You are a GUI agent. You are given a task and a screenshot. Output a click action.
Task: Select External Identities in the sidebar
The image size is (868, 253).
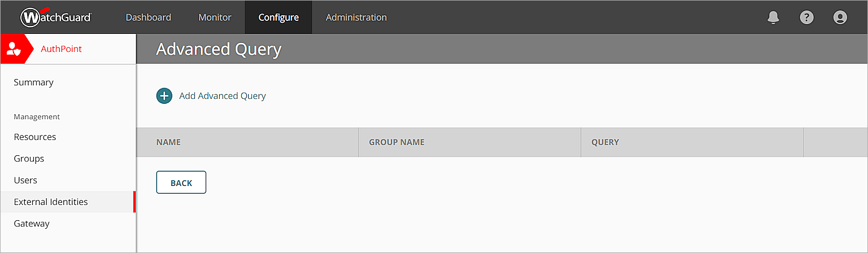coord(51,202)
